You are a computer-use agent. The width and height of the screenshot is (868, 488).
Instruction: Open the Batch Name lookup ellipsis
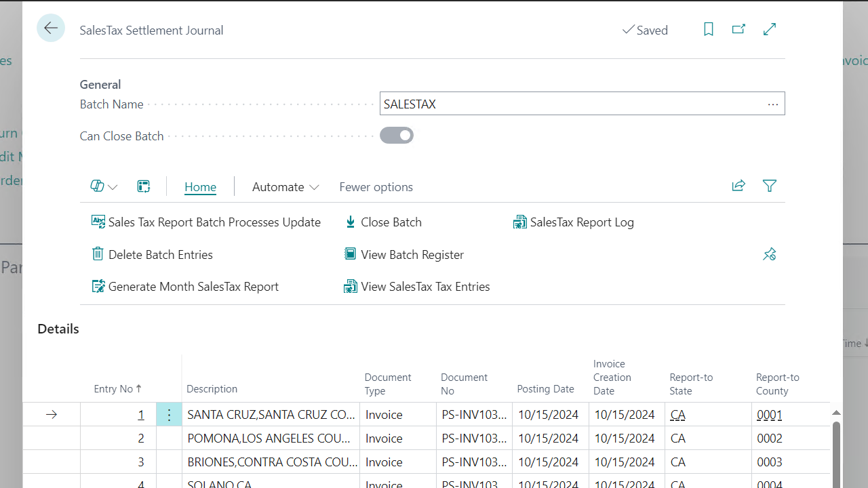[x=772, y=104]
